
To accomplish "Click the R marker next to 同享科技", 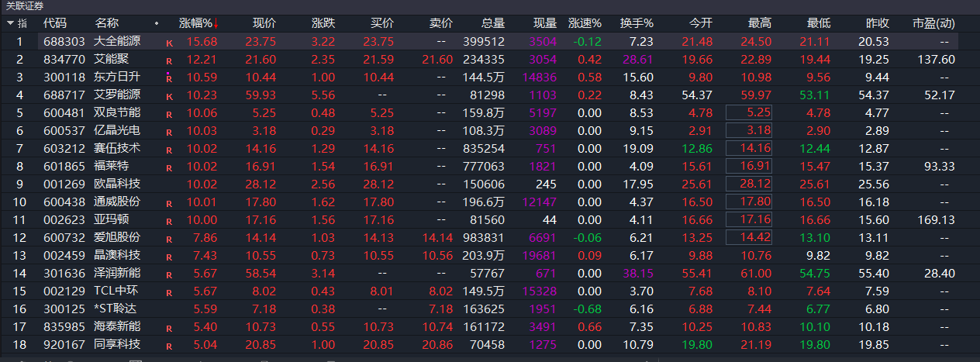I will (169, 345).
